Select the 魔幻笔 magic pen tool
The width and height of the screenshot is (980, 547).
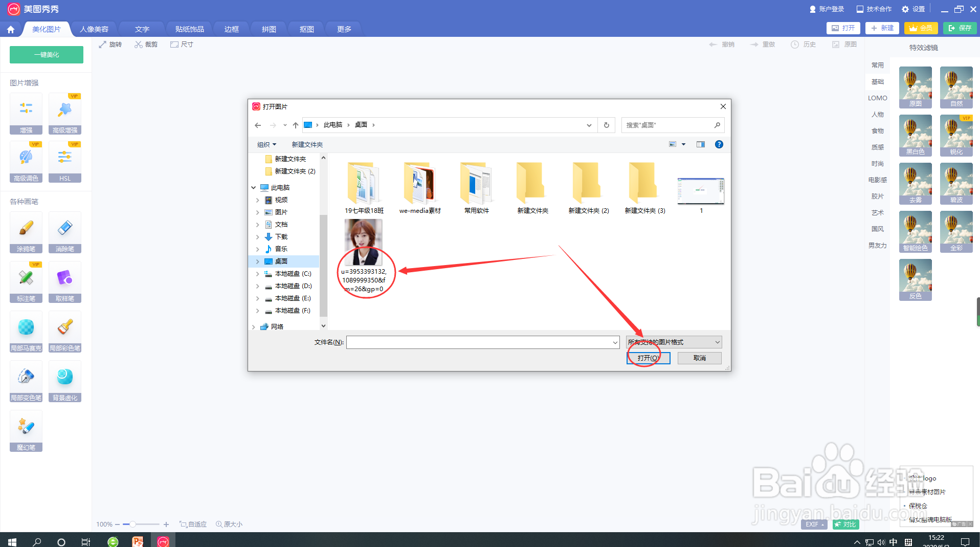click(x=26, y=431)
